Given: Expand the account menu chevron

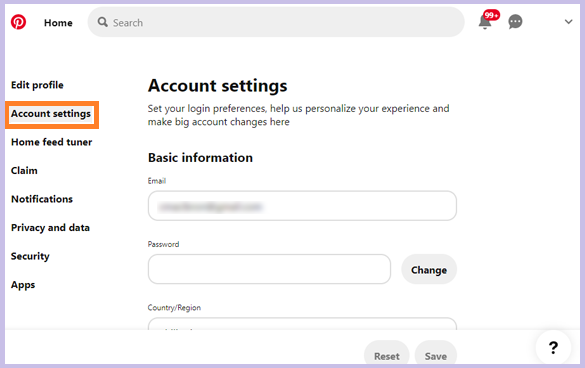Looking at the screenshot, I should coord(568,22).
